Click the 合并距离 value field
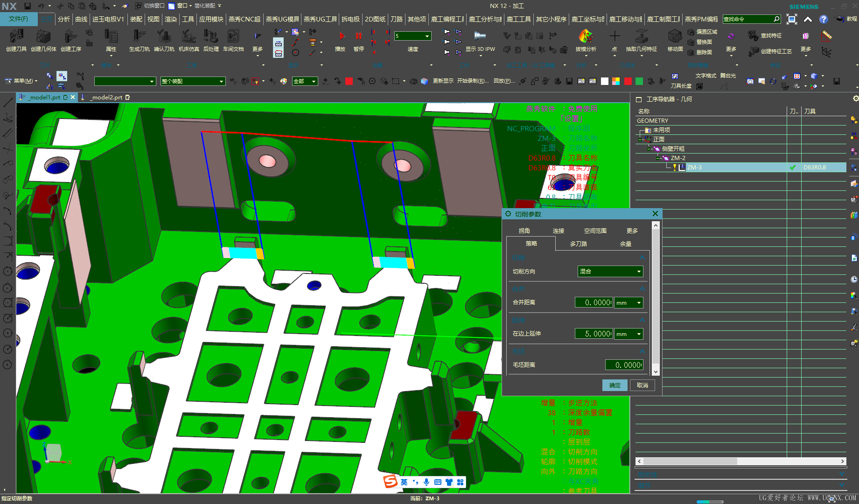859x504 pixels. [594, 302]
